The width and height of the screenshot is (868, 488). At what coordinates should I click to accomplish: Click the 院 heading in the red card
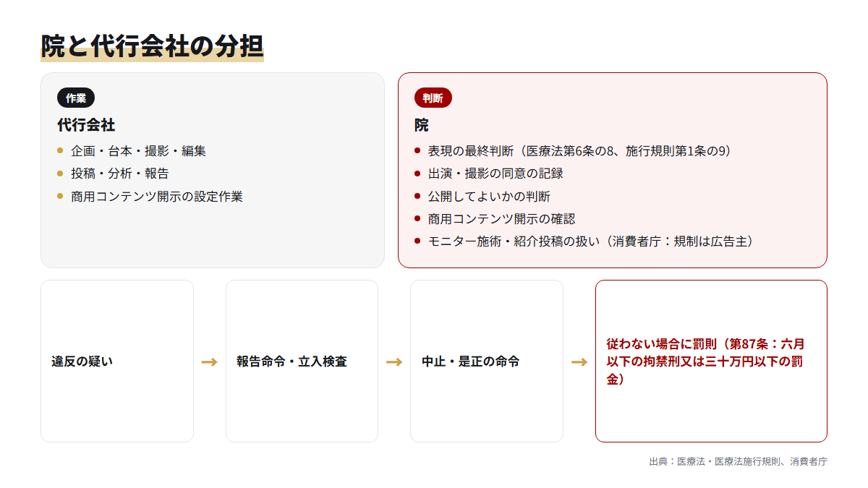tap(422, 125)
